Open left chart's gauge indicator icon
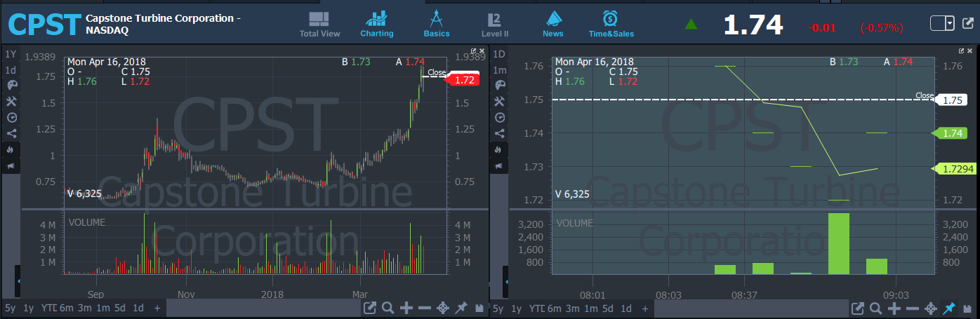980x319 pixels. tap(11, 117)
